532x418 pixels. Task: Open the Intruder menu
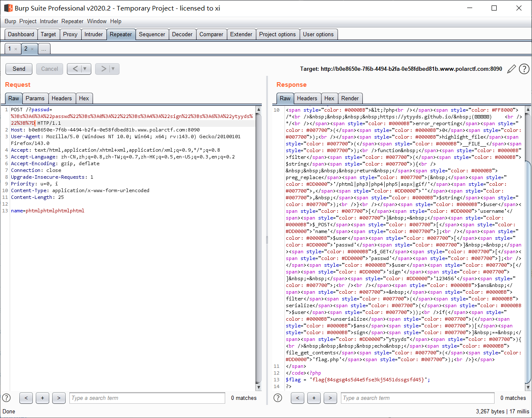coord(49,21)
